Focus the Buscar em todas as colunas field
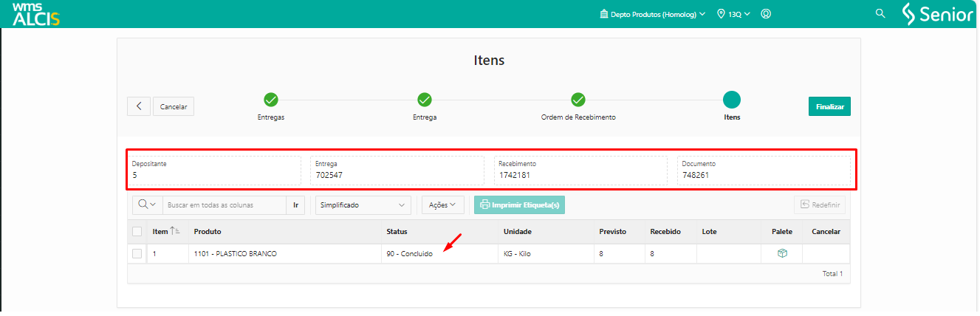This screenshot has width=980, height=316. coord(224,205)
